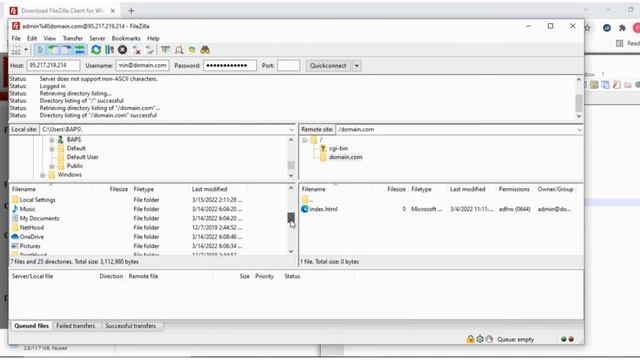The image size is (640, 360).
Task: Open the Remote site path dropdown
Action: pos(579,129)
